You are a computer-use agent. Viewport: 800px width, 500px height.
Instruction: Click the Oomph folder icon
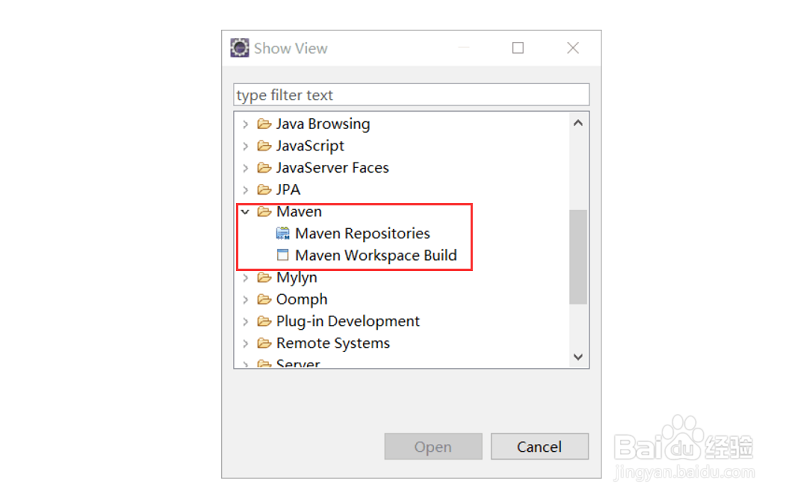(x=264, y=300)
